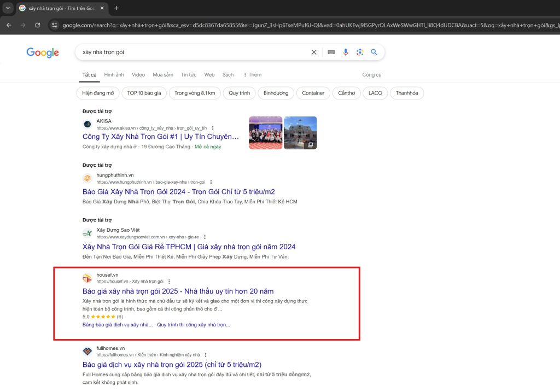Open three-dot menu beside xaydungsaoviet URL
Viewport: 560px width, 392px height.
205,237
